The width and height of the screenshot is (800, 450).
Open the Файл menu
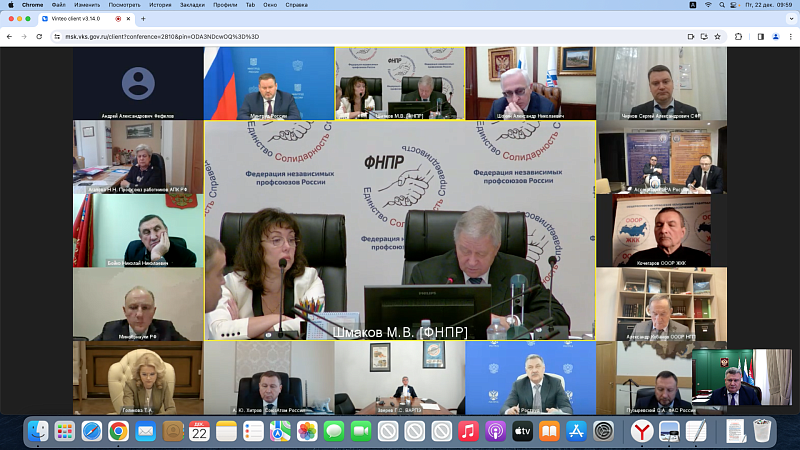(59, 5)
